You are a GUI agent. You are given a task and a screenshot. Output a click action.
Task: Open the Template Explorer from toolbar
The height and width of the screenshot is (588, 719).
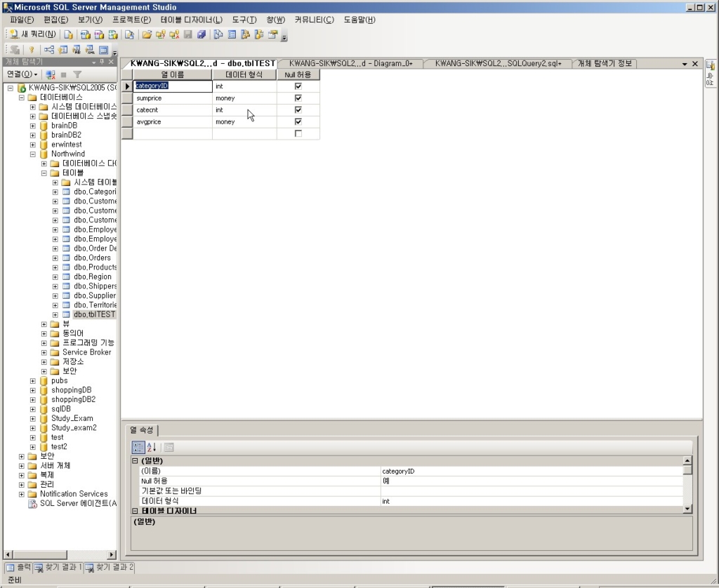(260, 35)
